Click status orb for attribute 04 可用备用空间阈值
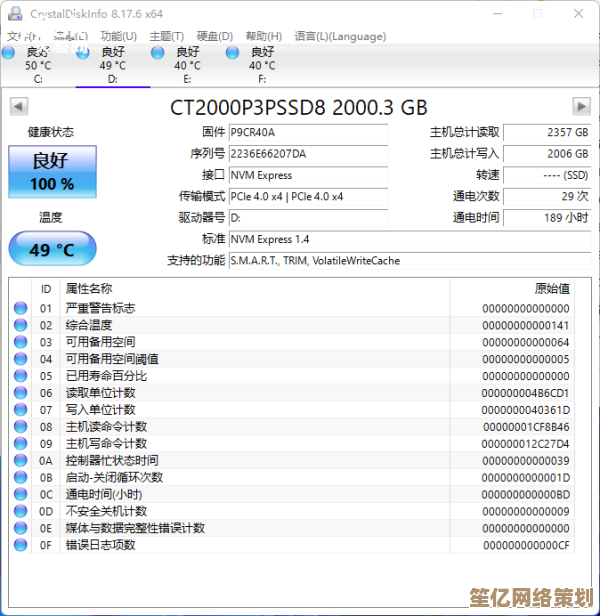 coord(20,359)
